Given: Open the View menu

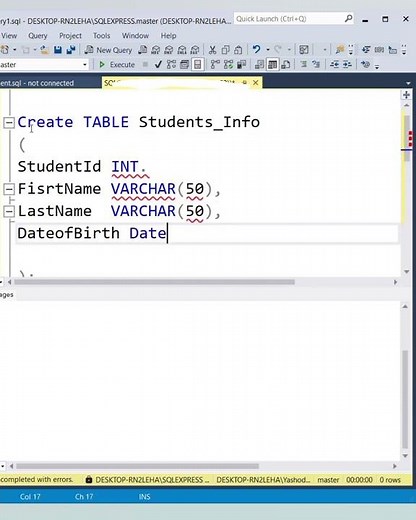Looking at the screenshot, I should tap(9, 36).
